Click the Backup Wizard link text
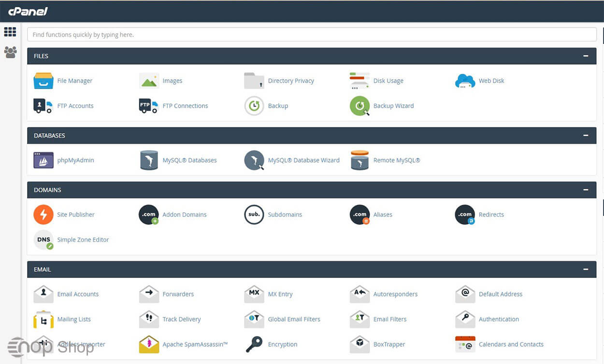Image resolution: width=604 pixels, height=364 pixels. click(x=393, y=106)
